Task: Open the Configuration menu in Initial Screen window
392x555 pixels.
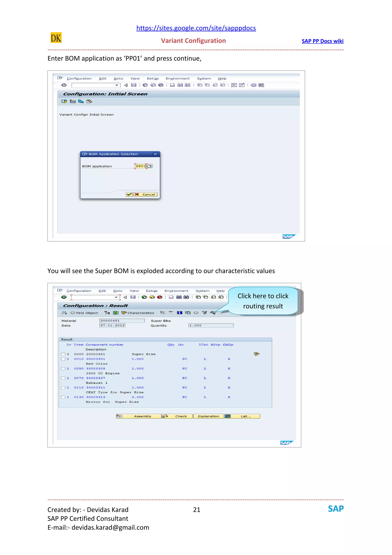Action: [79, 79]
